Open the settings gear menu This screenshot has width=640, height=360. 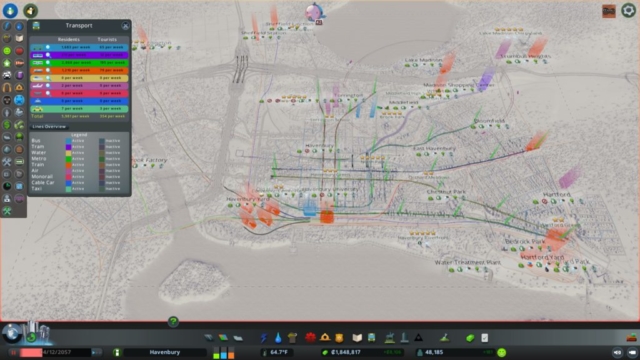(629, 10)
